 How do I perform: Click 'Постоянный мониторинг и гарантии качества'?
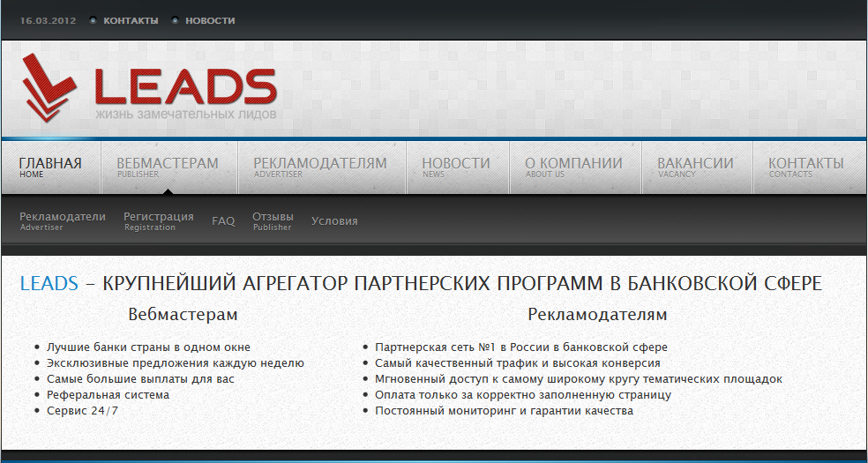click(x=504, y=411)
